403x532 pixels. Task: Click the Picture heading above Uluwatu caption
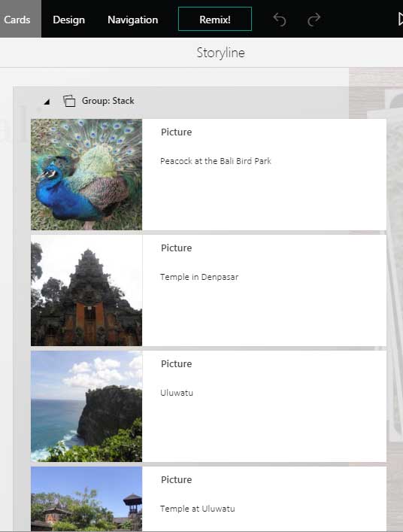(x=176, y=363)
